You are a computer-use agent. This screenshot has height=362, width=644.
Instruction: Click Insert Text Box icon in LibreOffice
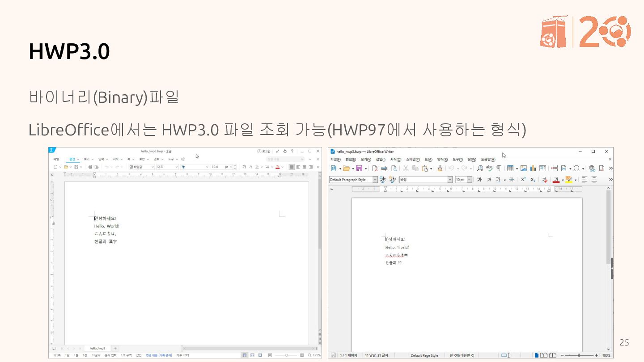click(x=542, y=168)
